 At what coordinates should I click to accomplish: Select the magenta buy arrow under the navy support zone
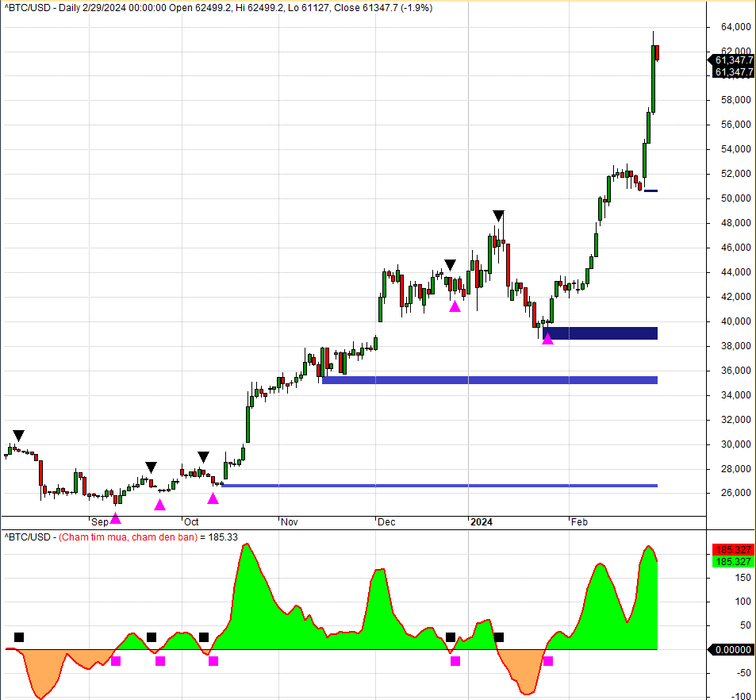pyautogui.click(x=547, y=339)
